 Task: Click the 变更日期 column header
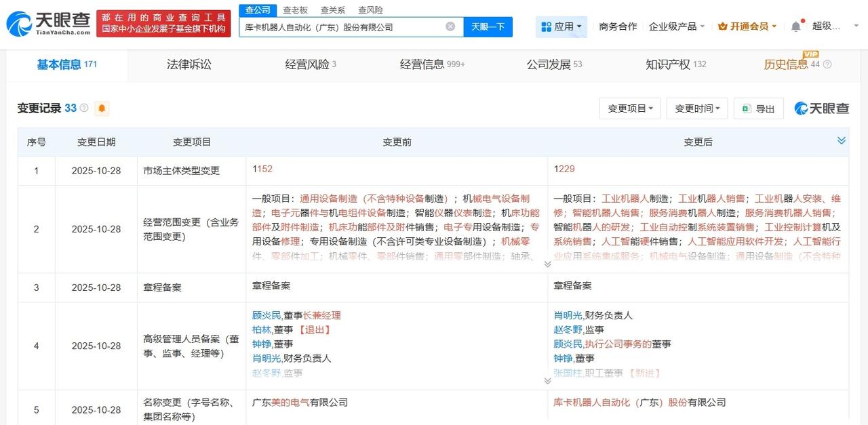96,142
